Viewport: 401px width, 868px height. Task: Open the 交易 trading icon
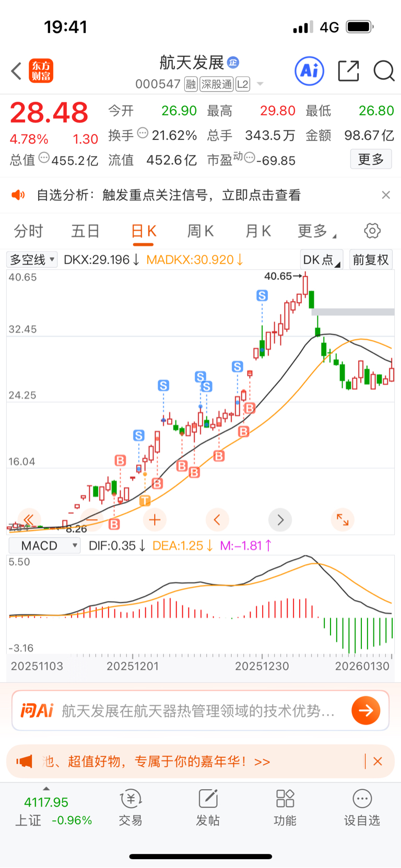pos(131,808)
